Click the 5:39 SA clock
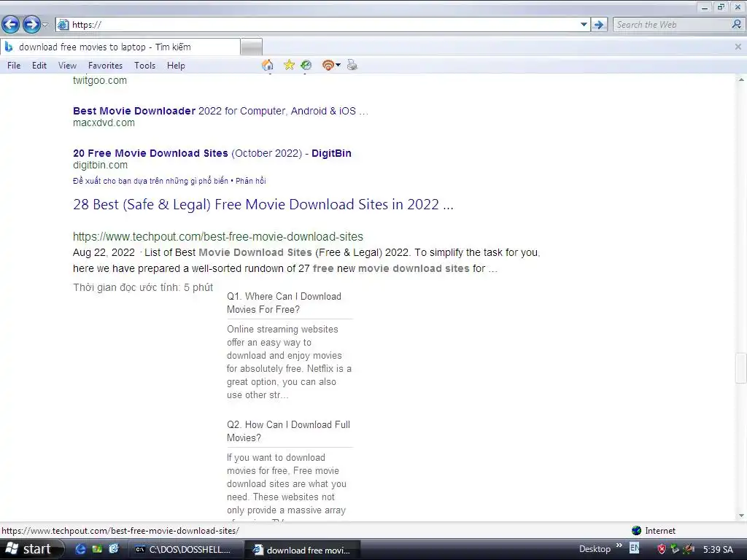 pyautogui.click(x=718, y=550)
